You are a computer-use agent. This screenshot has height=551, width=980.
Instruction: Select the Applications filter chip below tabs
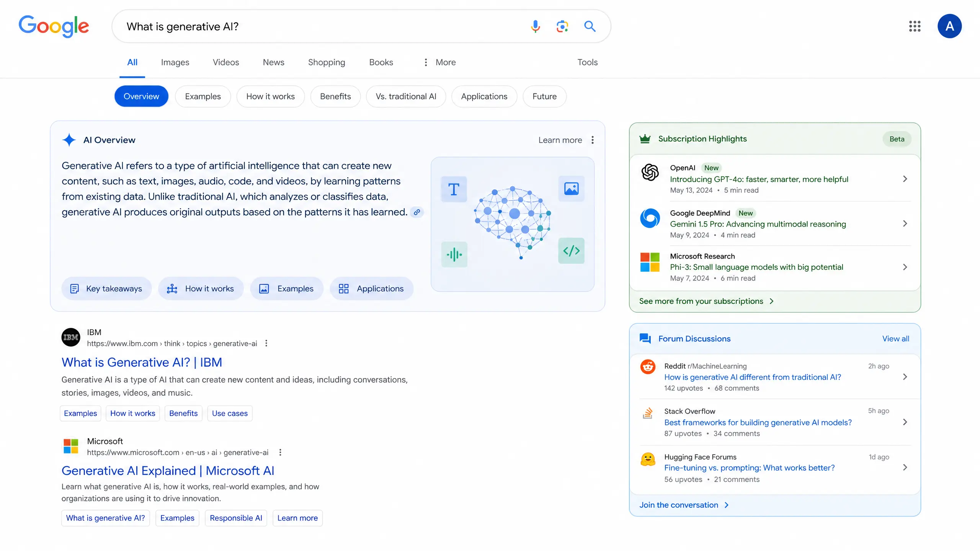tap(484, 96)
